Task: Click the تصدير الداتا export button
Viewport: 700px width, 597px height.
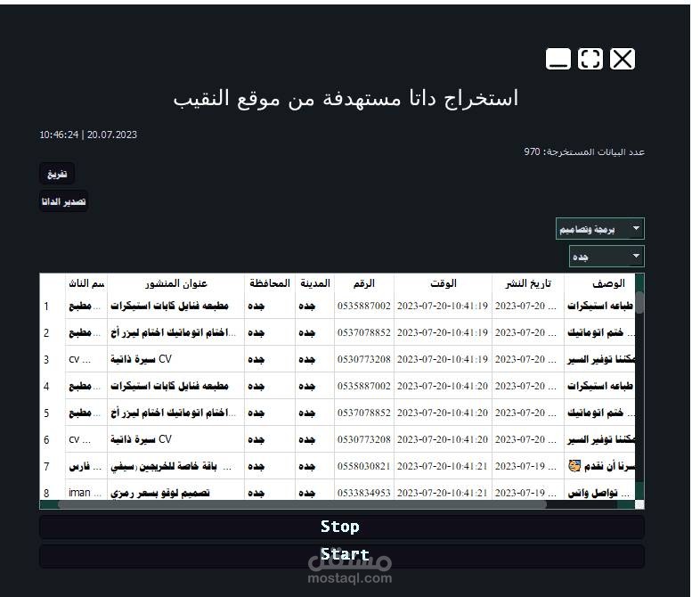Action: coord(63,201)
